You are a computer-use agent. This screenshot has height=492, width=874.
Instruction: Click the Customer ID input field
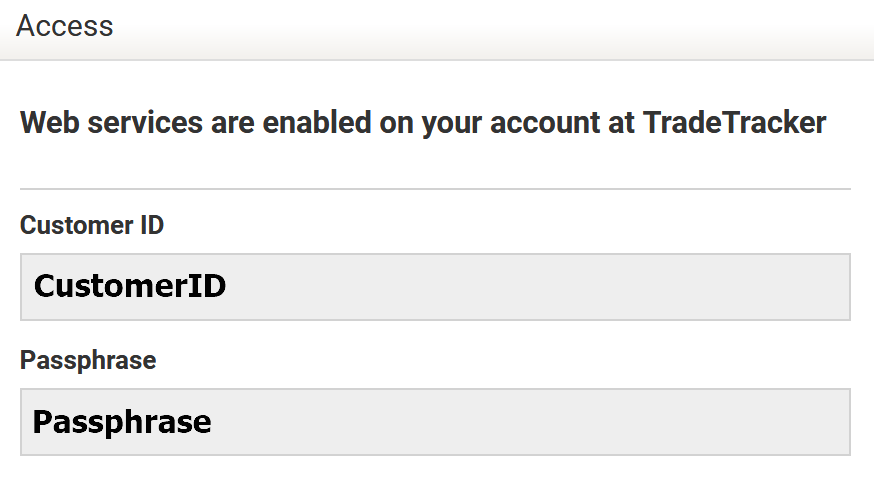coord(435,287)
